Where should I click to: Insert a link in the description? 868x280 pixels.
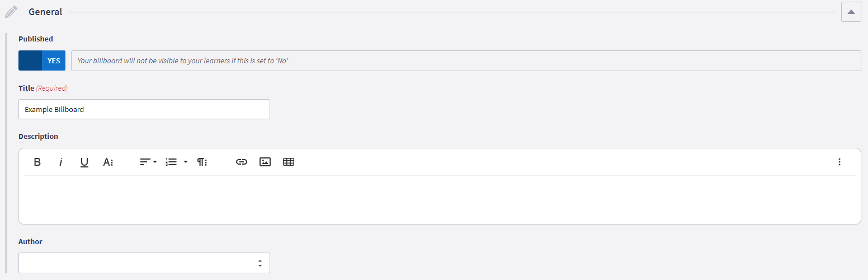(x=242, y=162)
